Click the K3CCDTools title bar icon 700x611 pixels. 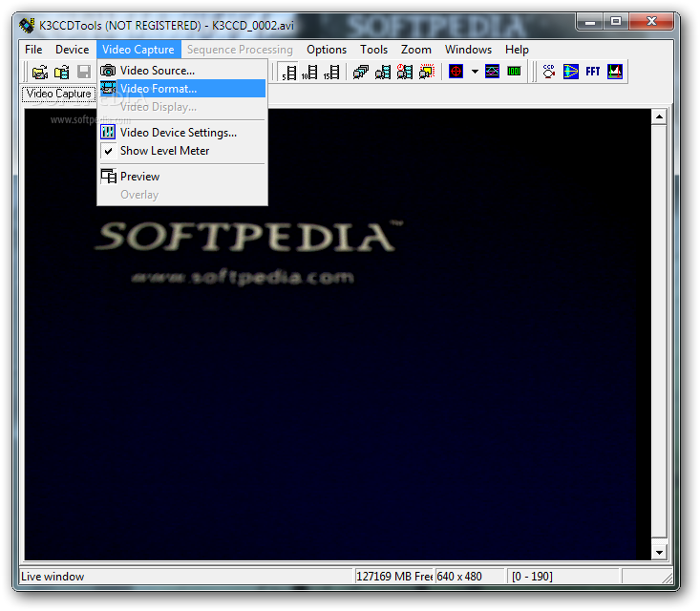tap(27, 26)
